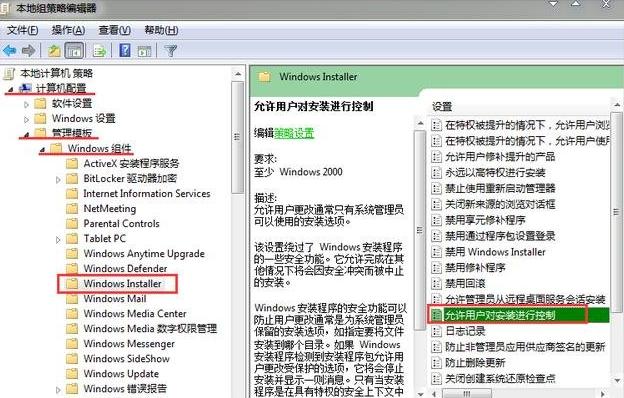The width and height of the screenshot is (624, 398).
Task: Click the 策略设置 edit link
Action: [x=294, y=133]
